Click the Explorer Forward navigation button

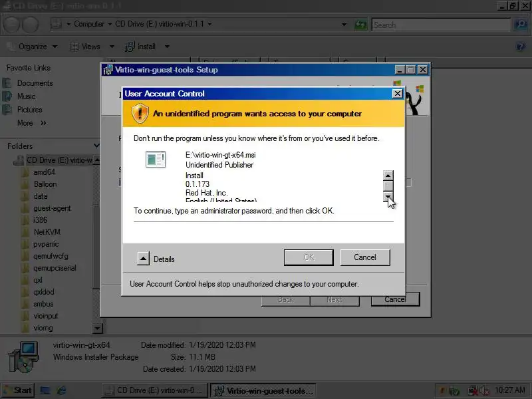(x=30, y=25)
